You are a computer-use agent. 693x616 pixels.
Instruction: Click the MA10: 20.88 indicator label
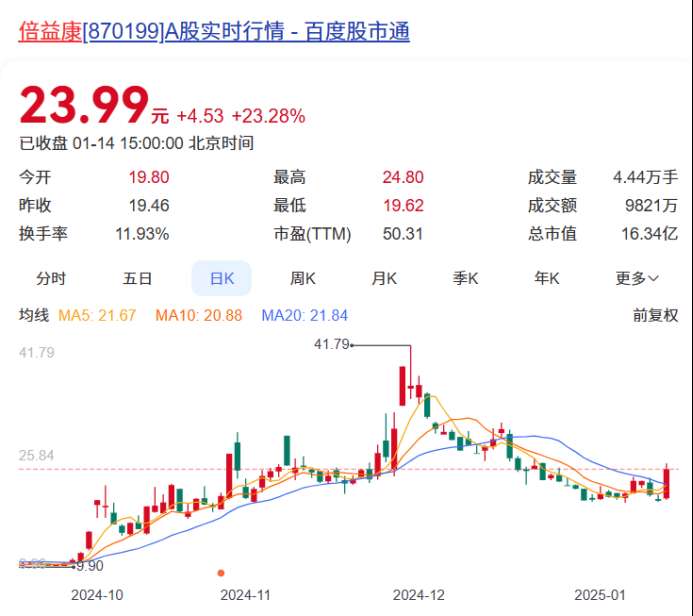[x=198, y=315]
